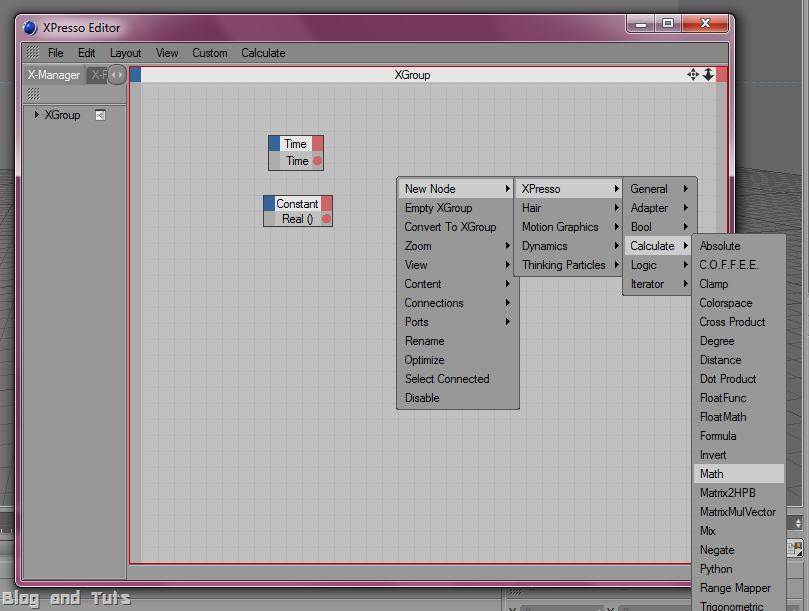809x611 pixels.
Task: Click the X-Manager panel grip icon
Action: pos(33,93)
